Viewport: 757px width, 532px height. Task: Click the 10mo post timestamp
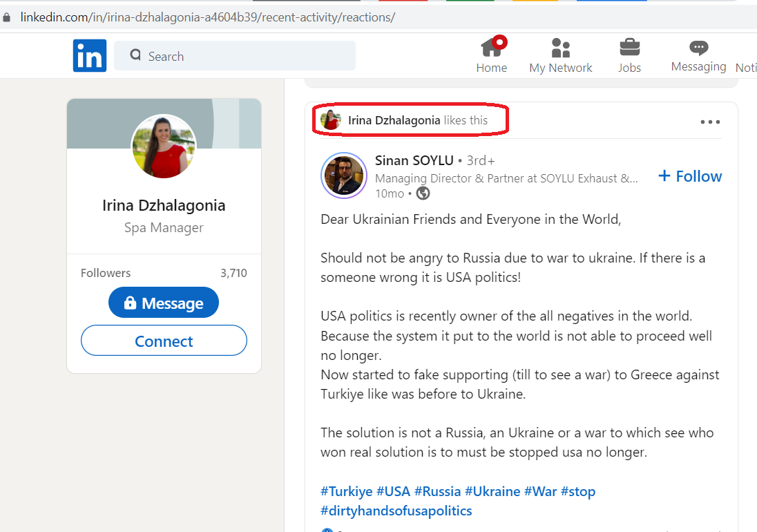(390, 193)
